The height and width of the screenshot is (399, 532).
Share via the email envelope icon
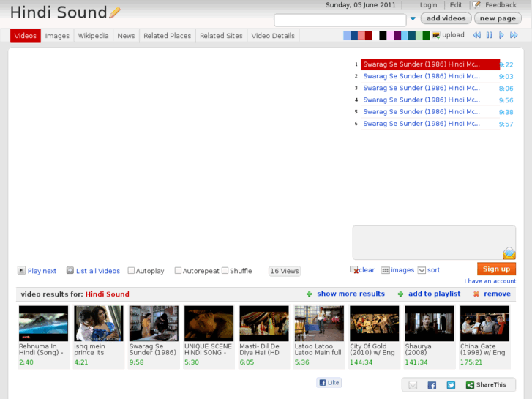(413, 385)
